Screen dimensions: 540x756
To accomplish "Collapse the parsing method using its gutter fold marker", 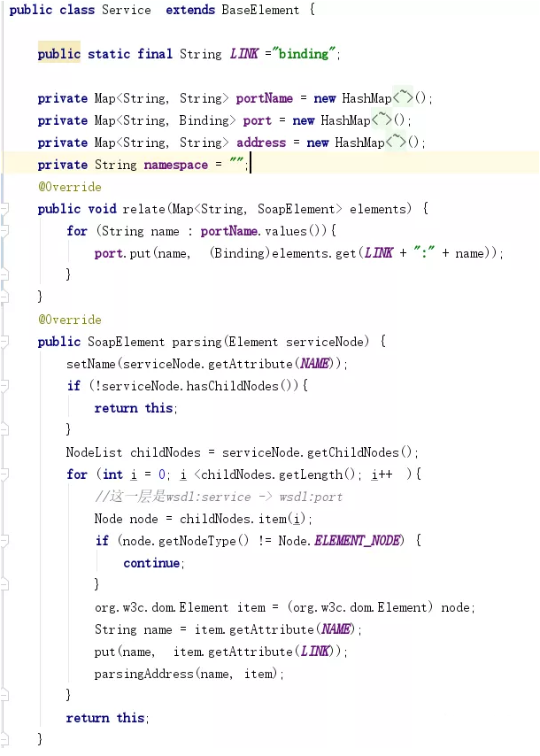I will pyautogui.click(x=4, y=342).
